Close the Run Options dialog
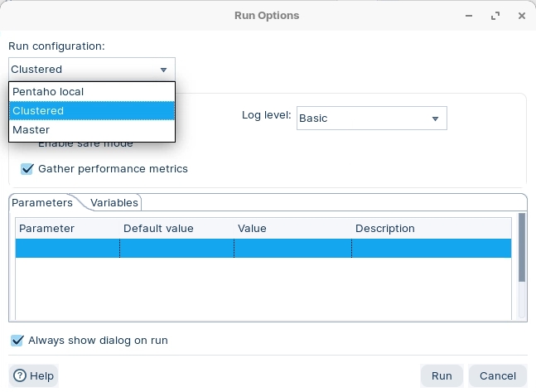The height and width of the screenshot is (392, 536). tap(520, 16)
